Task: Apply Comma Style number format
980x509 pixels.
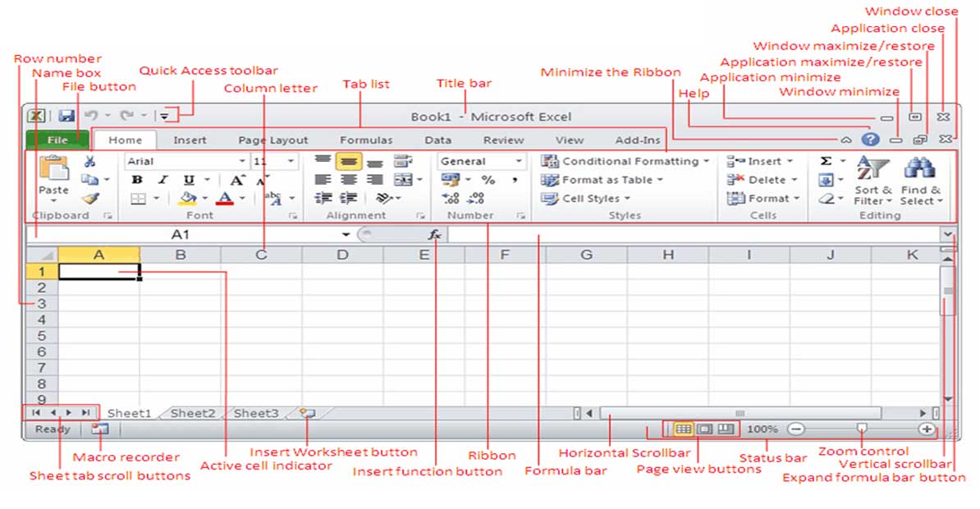Action: pos(515,180)
